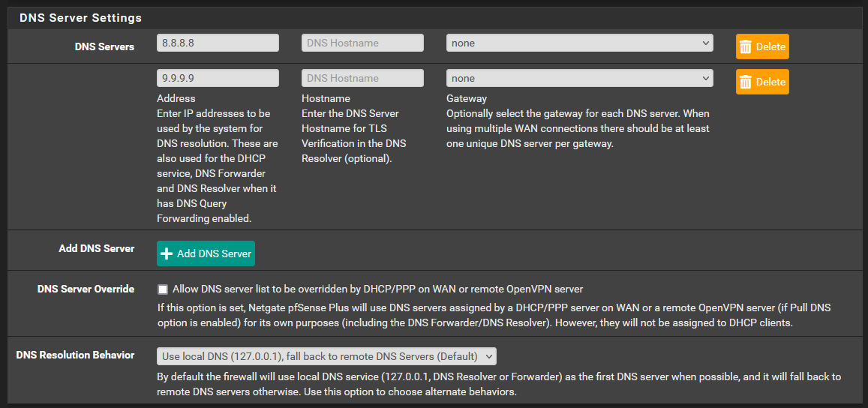Enable the DNS Server Override checkbox
Screen dimensions: 868x408
click(x=163, y=289)
